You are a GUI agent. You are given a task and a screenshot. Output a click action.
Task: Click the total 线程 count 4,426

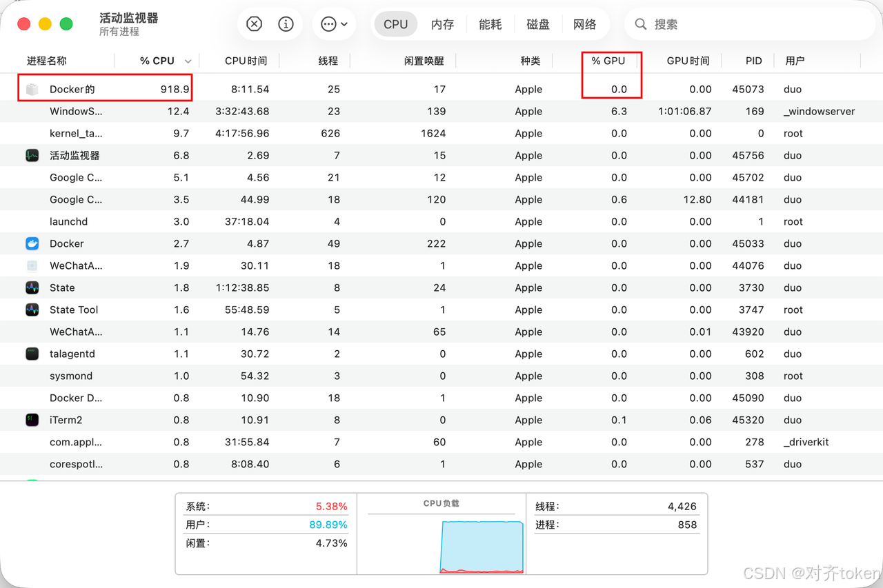click(682, 506)
